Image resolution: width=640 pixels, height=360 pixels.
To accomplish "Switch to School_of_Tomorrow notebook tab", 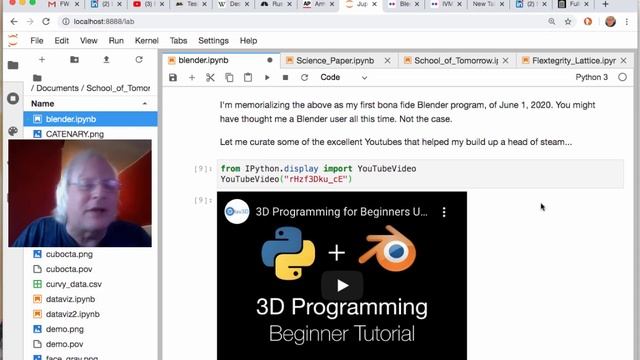I will point(456,61).
